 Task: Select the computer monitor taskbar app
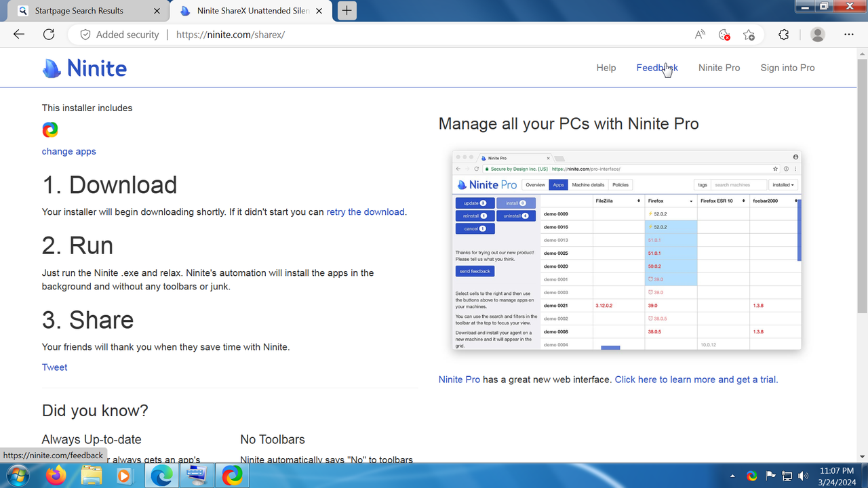[197, 476]
